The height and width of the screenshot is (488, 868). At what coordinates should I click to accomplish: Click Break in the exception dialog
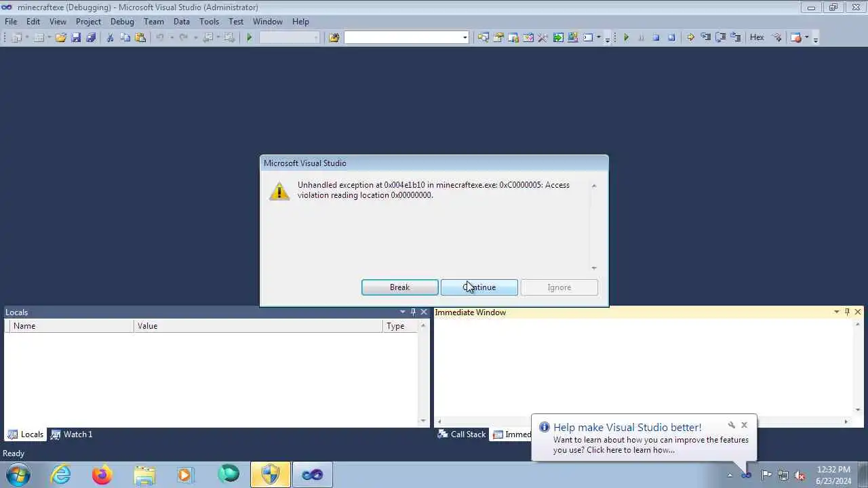pos(399,287)
